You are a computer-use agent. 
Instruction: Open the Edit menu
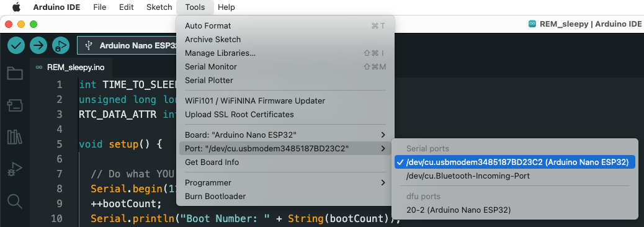(x=126, y=7)
